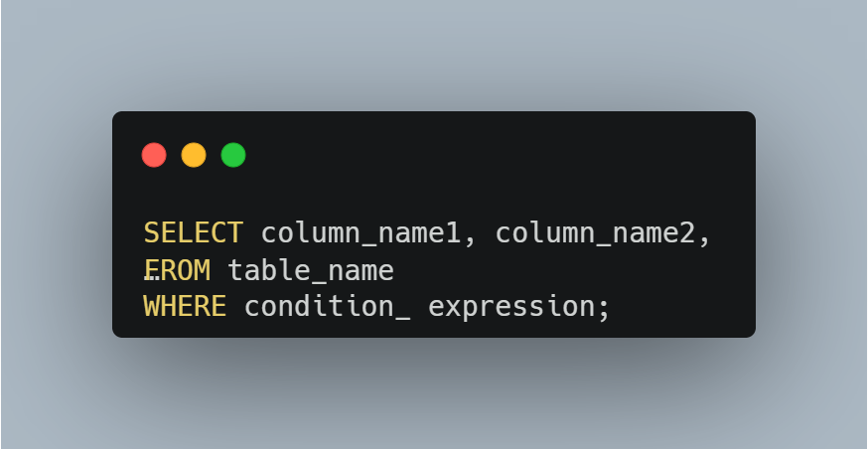Click the SELECT keyword
868x449 pixels.
pyautogui.click(x=193, y=233)
